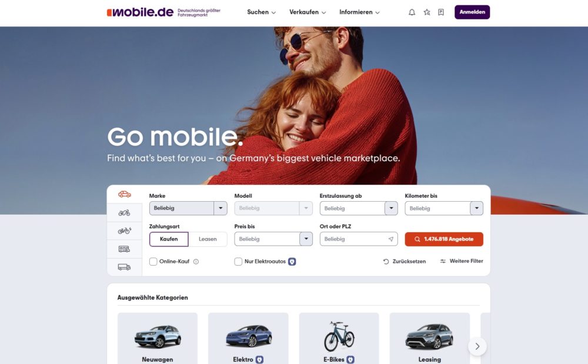This screenshot has width=588, height=364.
Task: Show the info icon beside Online-Kauf
Action: tap(196, 262)
